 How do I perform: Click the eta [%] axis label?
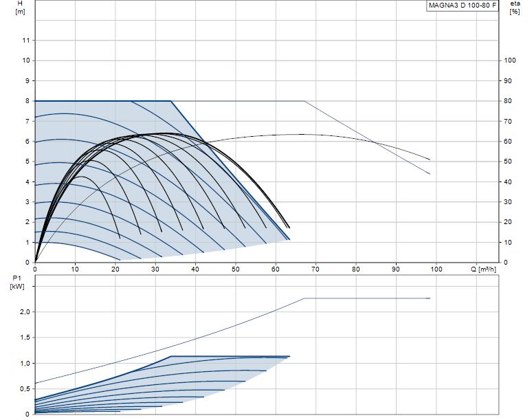tap(514, 8)
